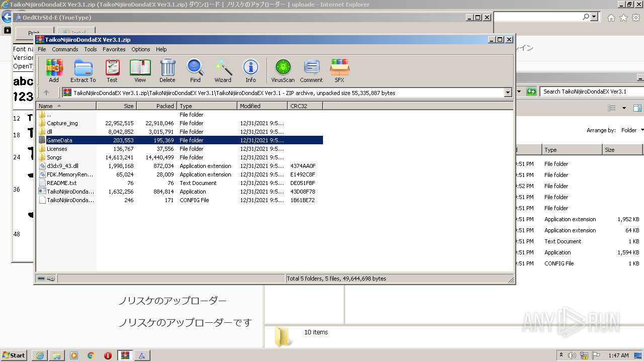
Task: Click the Info toolbar icon
Action: [251, 70]
